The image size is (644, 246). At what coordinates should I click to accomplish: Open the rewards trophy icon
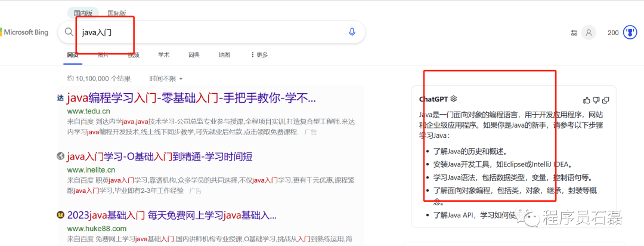point(630,32)
